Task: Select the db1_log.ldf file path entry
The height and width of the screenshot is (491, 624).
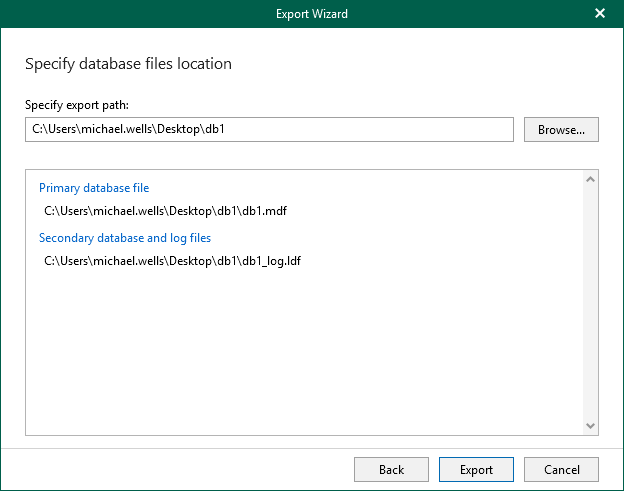Action: [x=174, y=261]
